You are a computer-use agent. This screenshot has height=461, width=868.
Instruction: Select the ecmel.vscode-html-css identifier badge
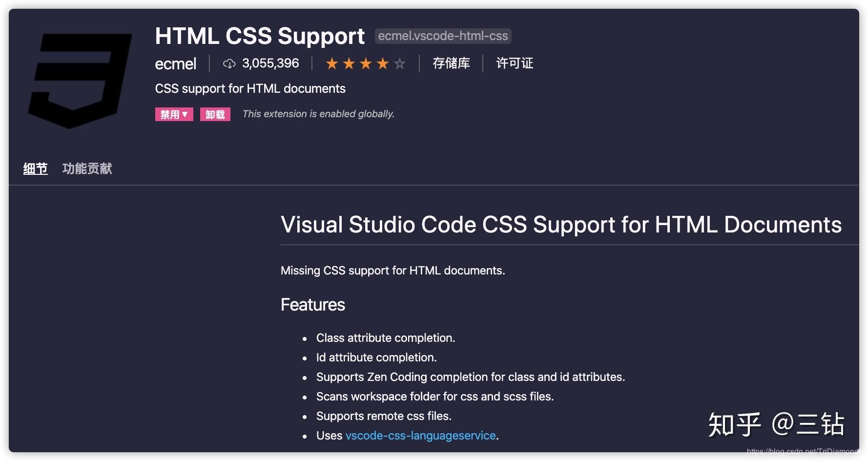click(442, 36)
